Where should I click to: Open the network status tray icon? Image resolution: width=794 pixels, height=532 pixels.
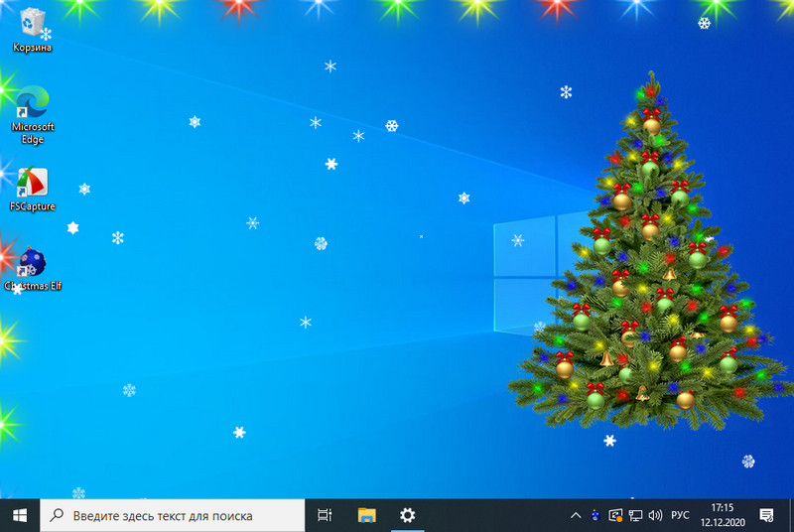point(635,515)
